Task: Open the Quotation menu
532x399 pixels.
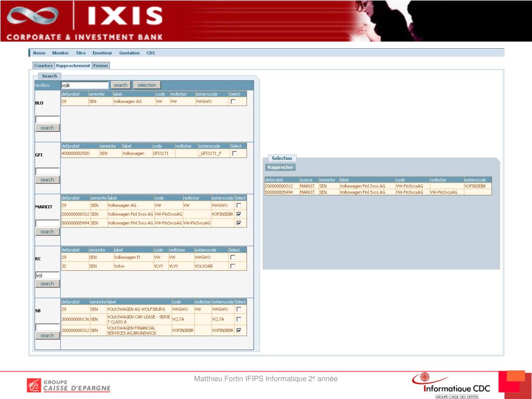Action: pyautogui.click(x=129, y=53)
